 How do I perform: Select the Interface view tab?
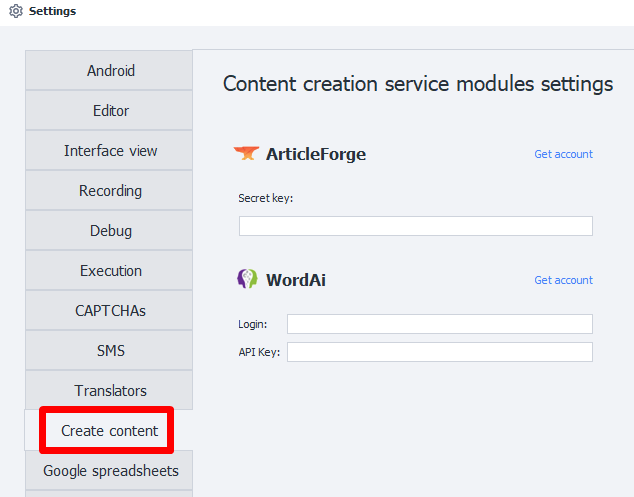(110, 151)
